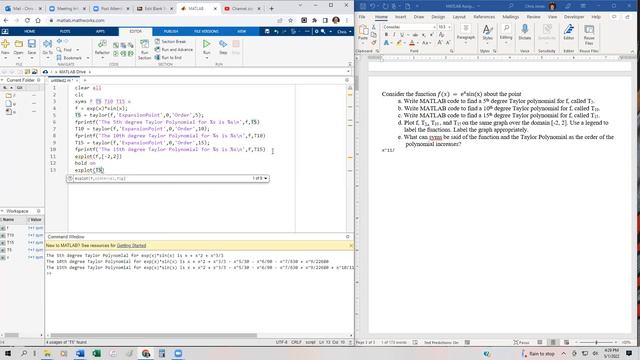This screenshot has width=640, height=360.
Task: Open the Bookmark dropdown in MATLAB
Action: (x=87, y=58)
